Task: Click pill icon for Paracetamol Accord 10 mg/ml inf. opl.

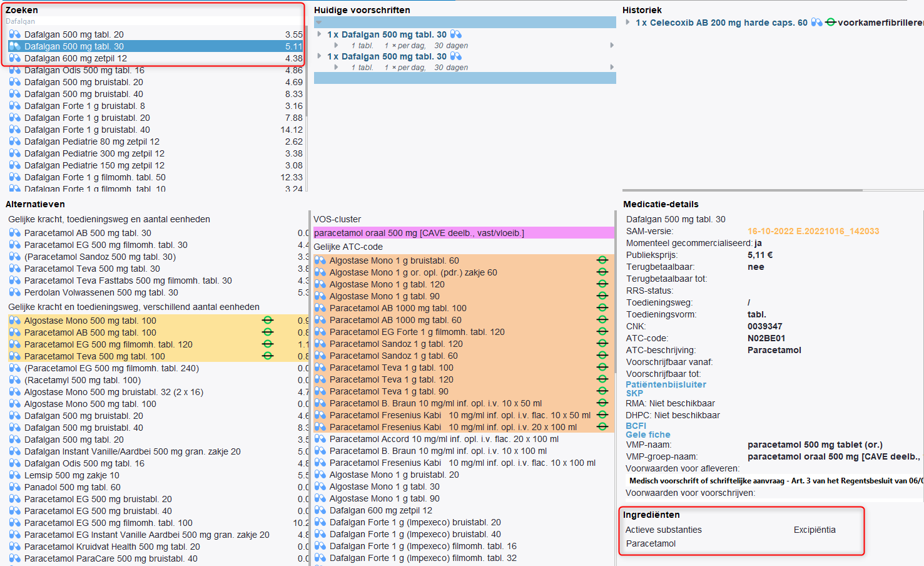Action: coord(320,439)
